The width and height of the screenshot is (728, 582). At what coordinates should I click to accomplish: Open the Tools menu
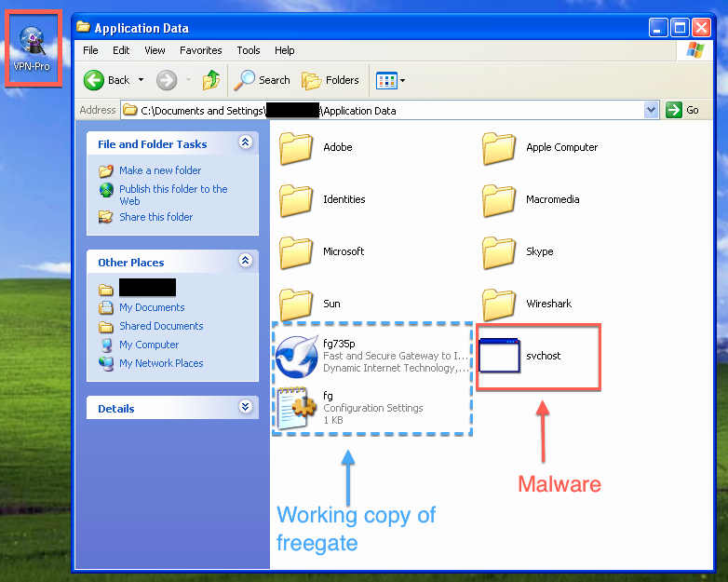pos(249,50)
